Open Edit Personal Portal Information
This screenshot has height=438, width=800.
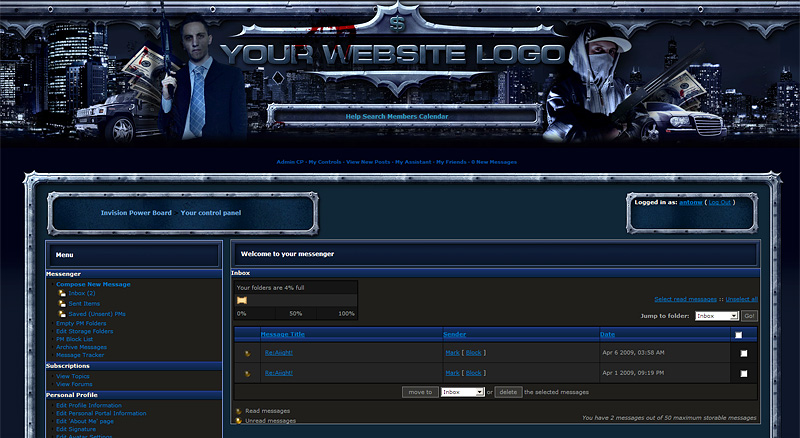tap(101, 413)
